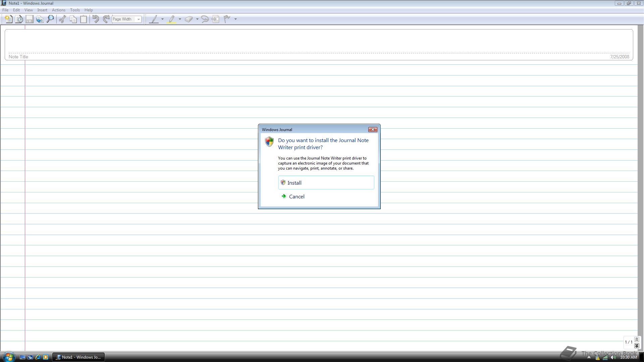644x362 pixels.
Task: Click the 7/25/2008 note date
Action: 620,57
